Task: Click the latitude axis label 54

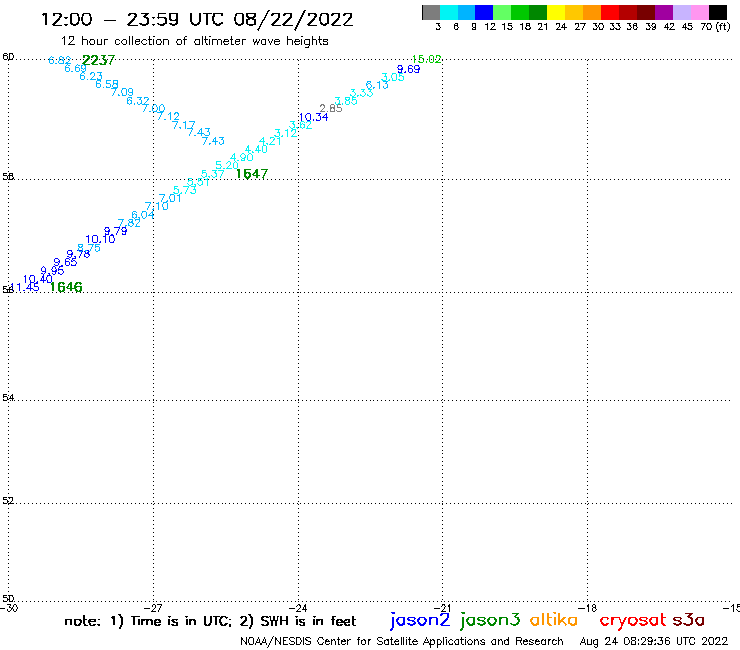Action: click(8, 398)
